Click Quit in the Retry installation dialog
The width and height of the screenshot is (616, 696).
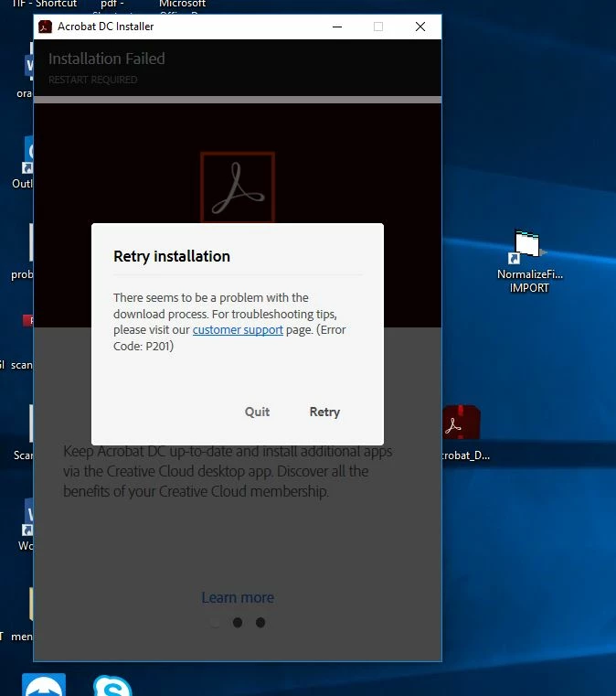click(x=257, y=412)
